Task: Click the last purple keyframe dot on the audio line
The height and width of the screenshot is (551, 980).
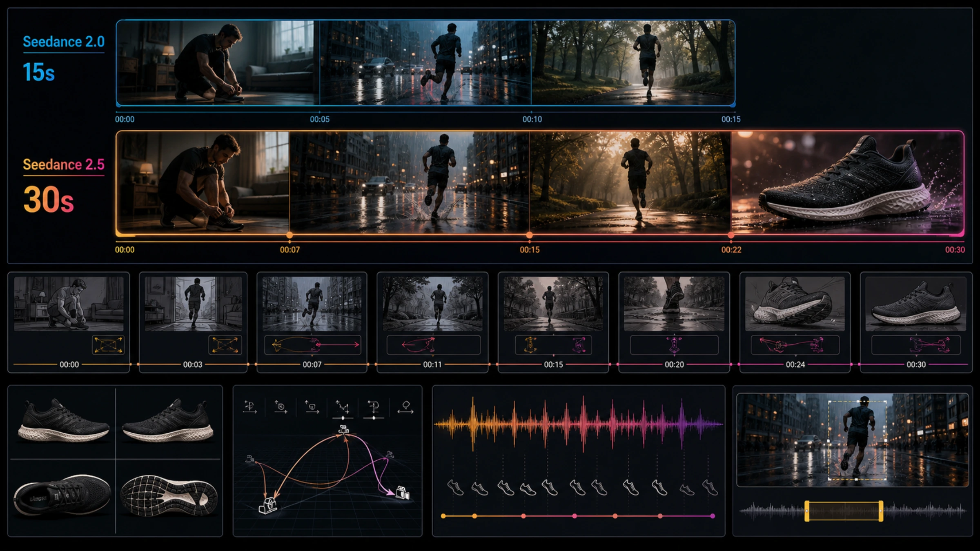Action: coord(713,516)
